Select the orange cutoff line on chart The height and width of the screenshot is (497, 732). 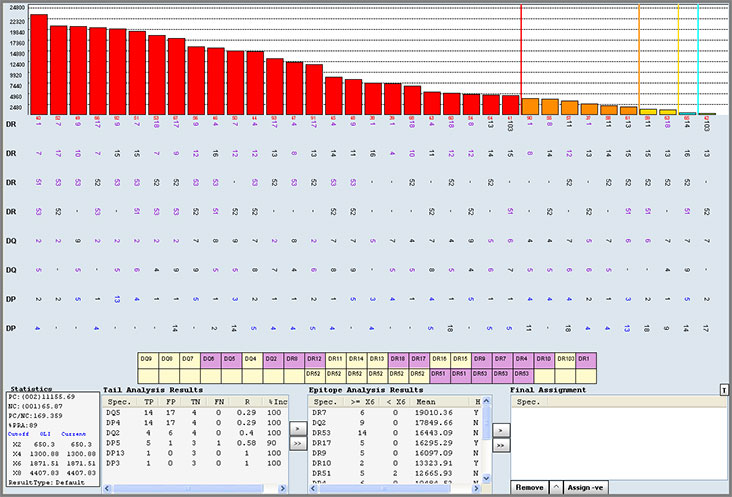(639, 60)
